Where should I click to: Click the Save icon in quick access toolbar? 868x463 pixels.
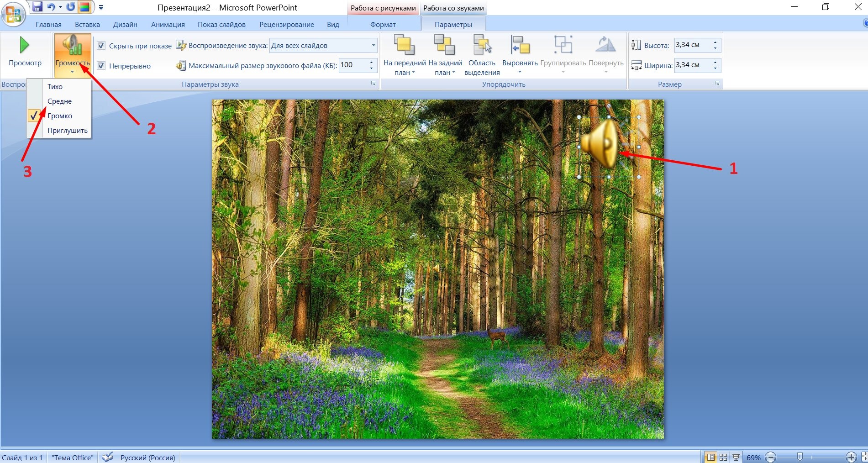click(x=37, y=7)
